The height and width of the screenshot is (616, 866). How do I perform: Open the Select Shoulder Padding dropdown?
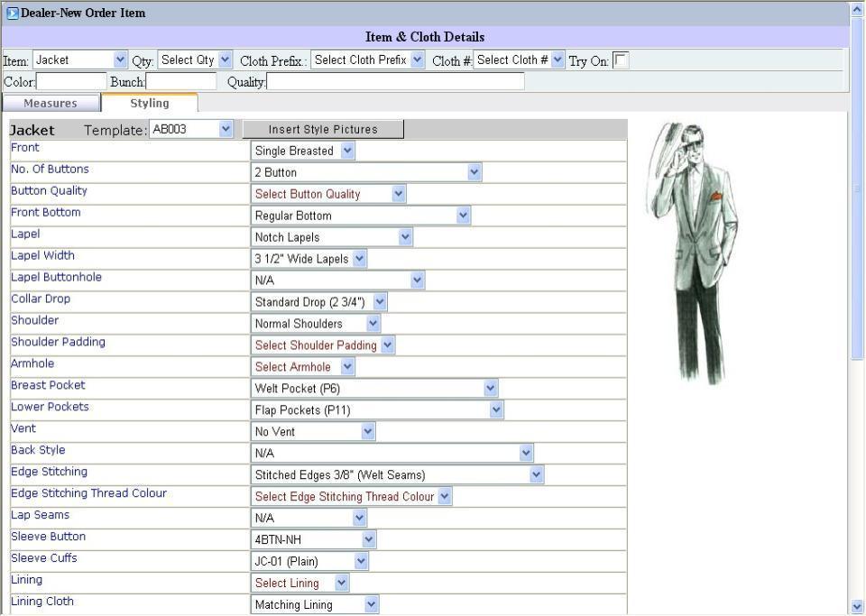pyautogui.click(x=323, y=345)
